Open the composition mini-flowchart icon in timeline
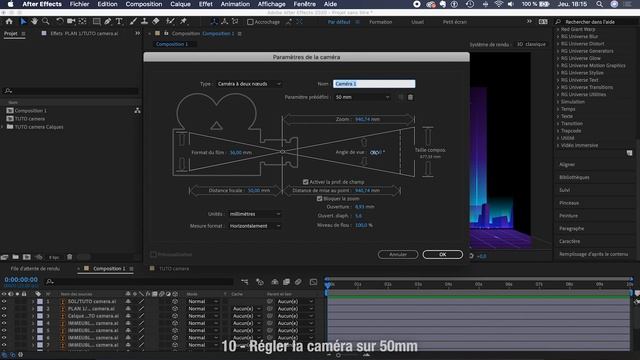The width and height of the screenshot is (640, 360). click(244, 282)
